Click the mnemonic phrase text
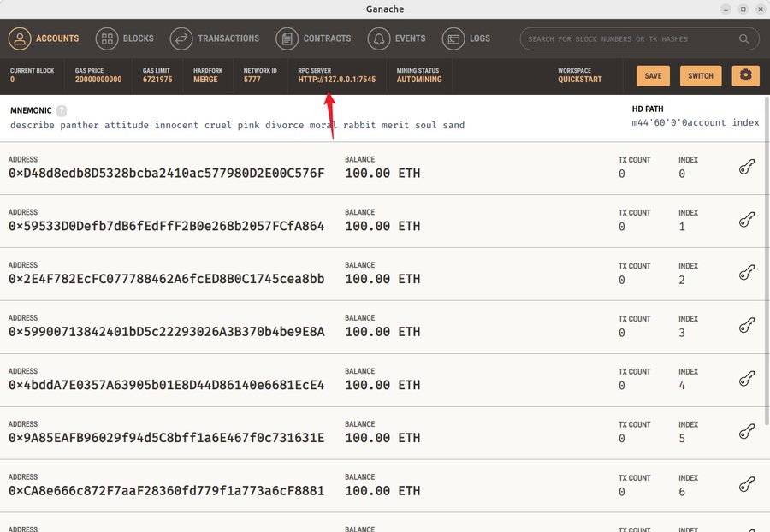Screen dimensions: 770x532 click(237, 125)
